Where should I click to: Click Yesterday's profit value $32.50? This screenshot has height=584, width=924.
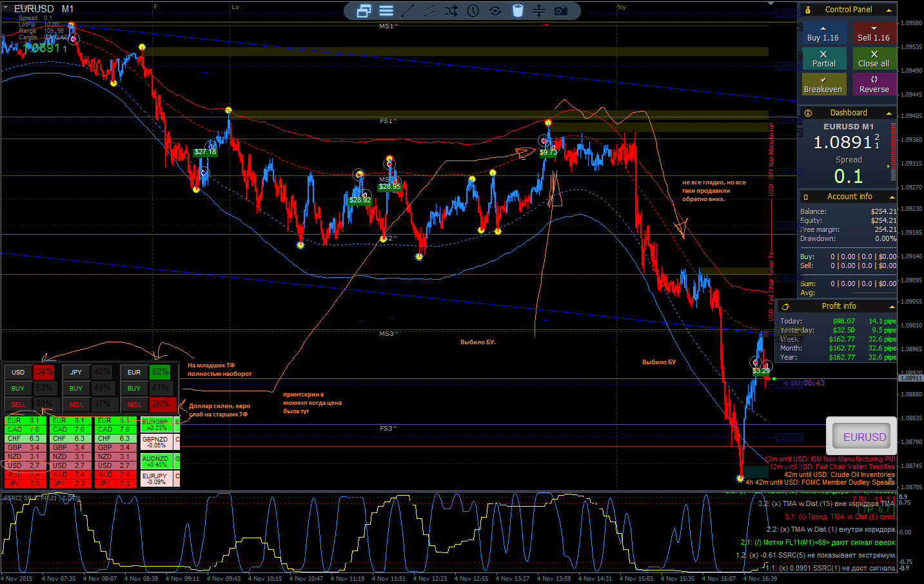pos(844,330)
